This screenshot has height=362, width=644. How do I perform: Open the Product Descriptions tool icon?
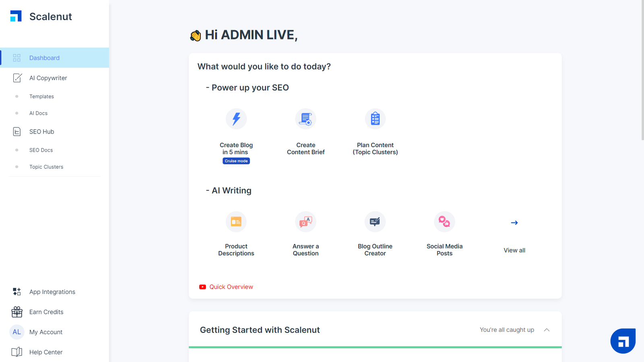pos(236,222)
